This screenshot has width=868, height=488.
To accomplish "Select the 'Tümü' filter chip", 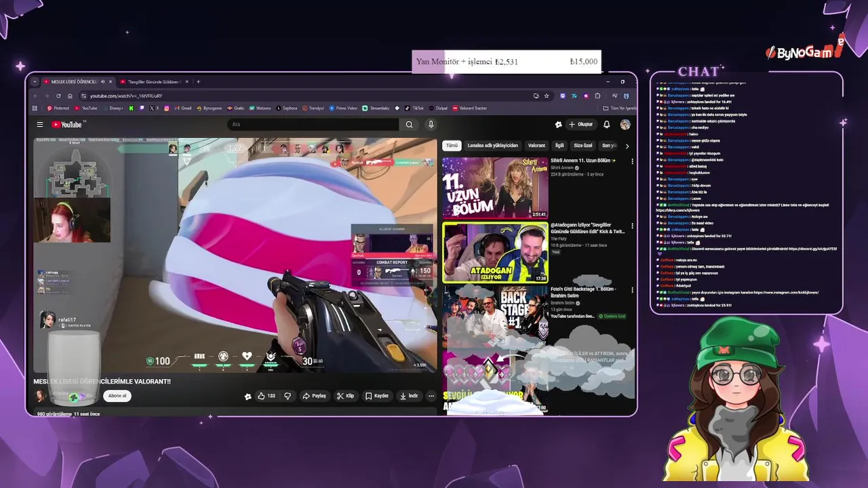I will (x=452, y=146).
